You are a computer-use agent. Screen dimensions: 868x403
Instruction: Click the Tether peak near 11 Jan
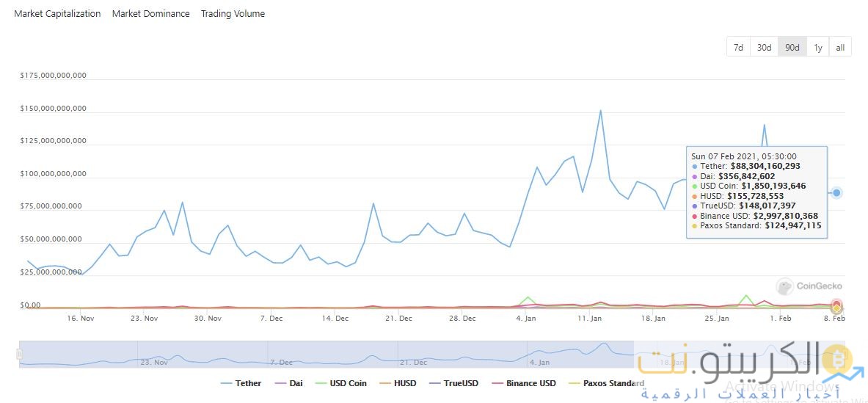coord(600,111)
